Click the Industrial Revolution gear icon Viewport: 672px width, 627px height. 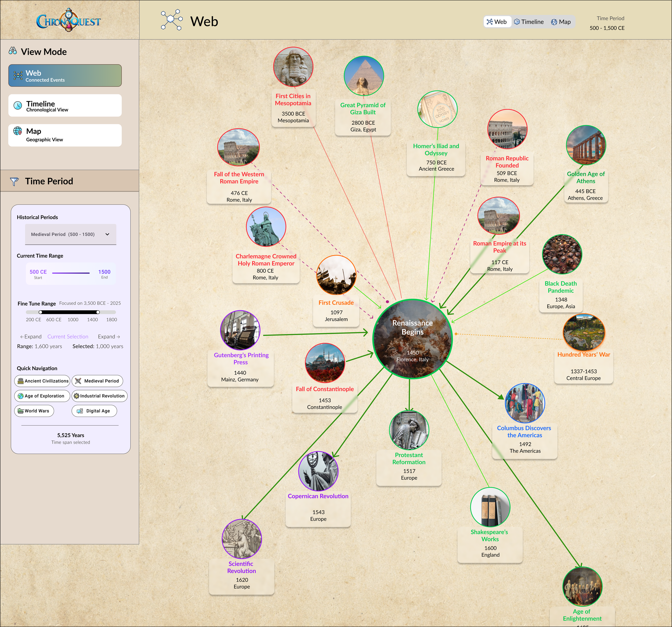tap(76, 396)
